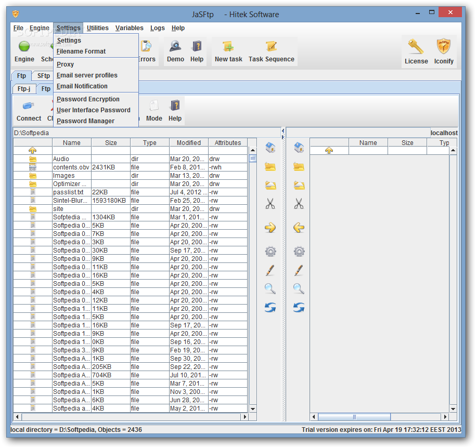Switch to the SFtp tab
This screenshot has height=448, width=476.
coord(43,76)
